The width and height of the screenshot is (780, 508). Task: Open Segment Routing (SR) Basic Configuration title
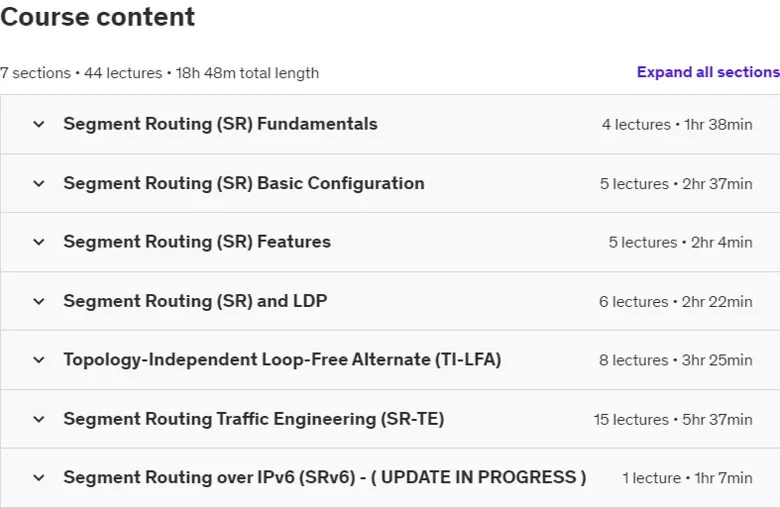[244, 183]
